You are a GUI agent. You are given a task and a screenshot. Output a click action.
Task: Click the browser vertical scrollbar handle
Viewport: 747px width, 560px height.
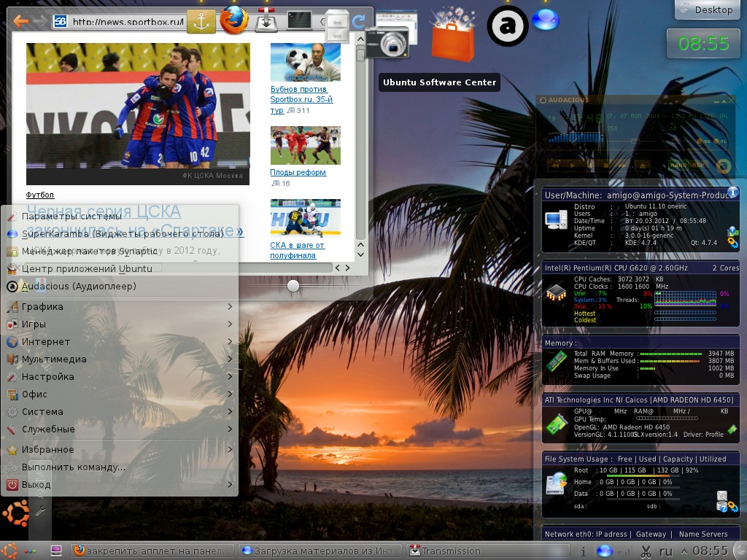360,54
